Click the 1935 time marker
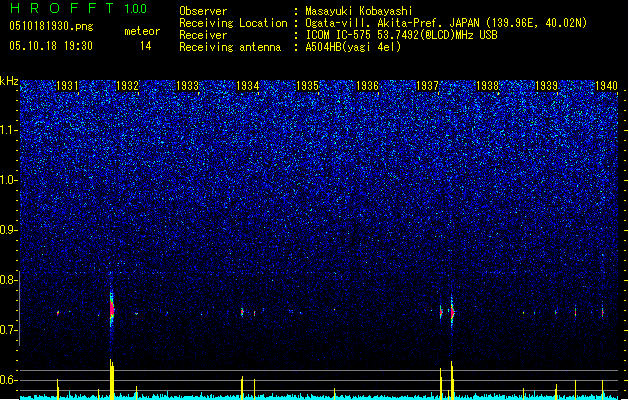Image resolution: width=629 pixels, height=400 pixels. click(x=307, y=86)
